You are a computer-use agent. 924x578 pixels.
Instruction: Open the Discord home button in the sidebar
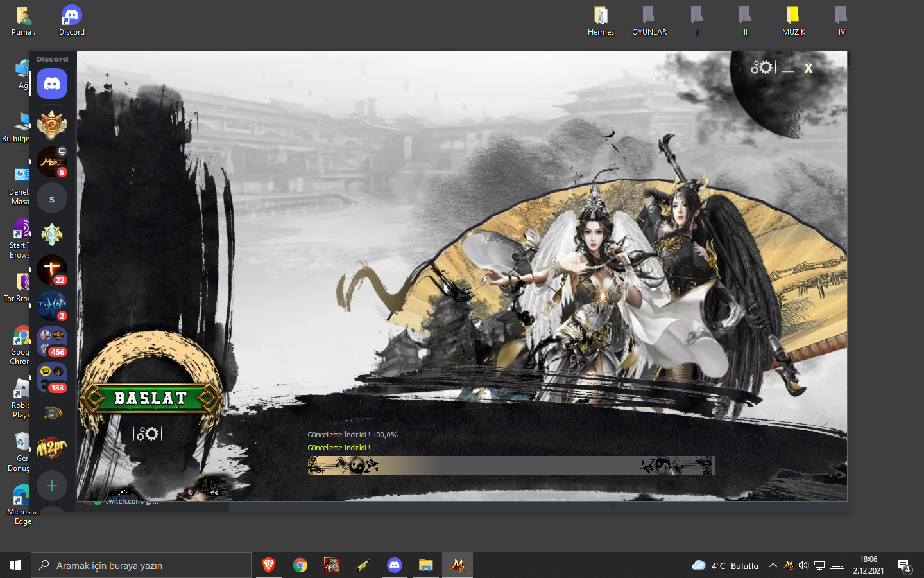[x=52, y=84]
